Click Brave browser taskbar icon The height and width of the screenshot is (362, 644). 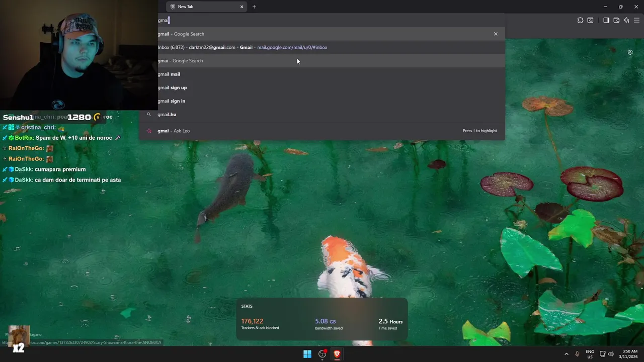pyautogui.click(x=337, y=354)
